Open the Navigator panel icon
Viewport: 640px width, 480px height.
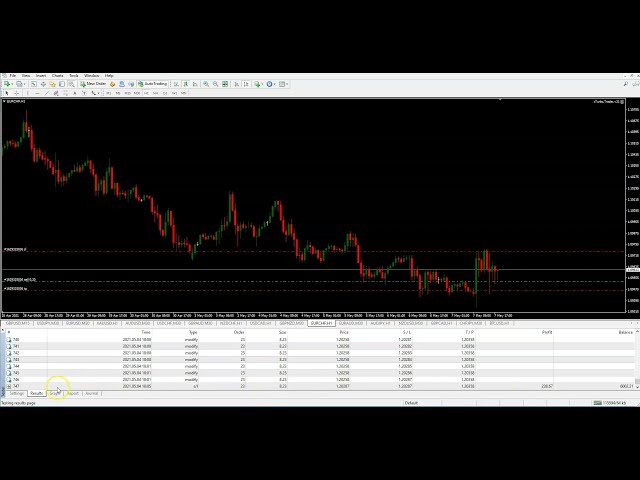53,84
